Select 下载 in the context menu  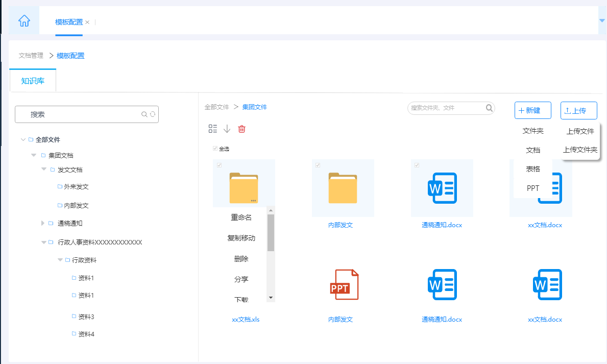click(241, 299)
